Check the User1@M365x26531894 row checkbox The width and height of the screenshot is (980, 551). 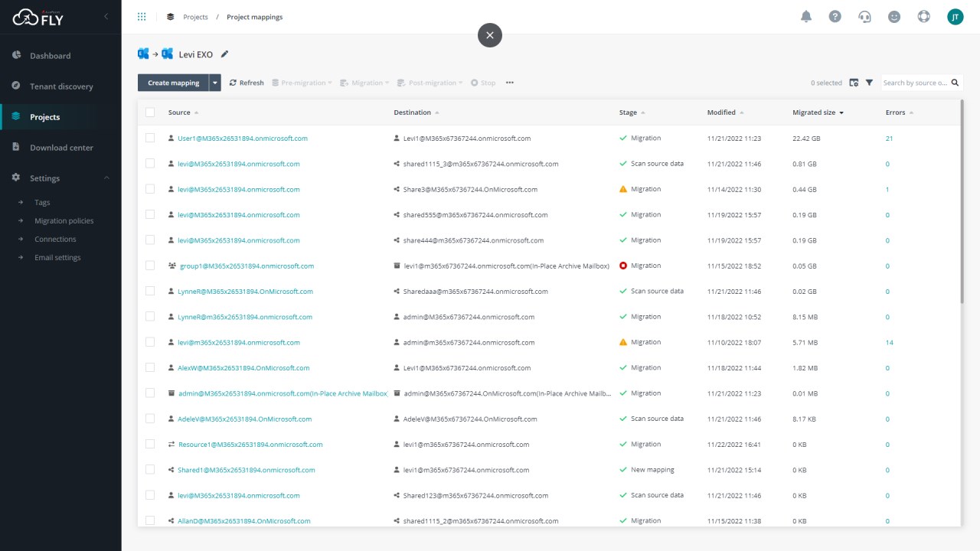150,139
